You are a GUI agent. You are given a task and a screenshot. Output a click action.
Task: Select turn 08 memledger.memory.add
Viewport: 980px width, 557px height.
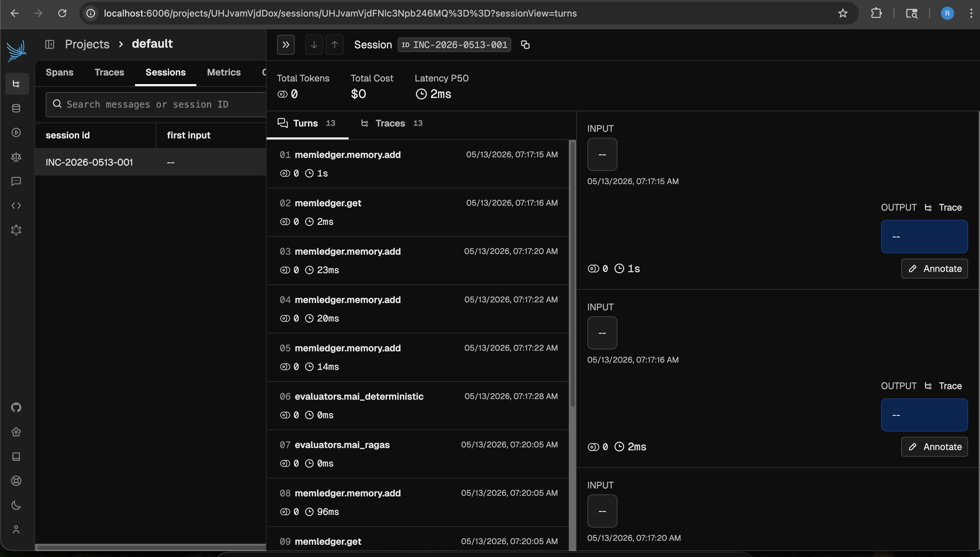pos(417,502)
